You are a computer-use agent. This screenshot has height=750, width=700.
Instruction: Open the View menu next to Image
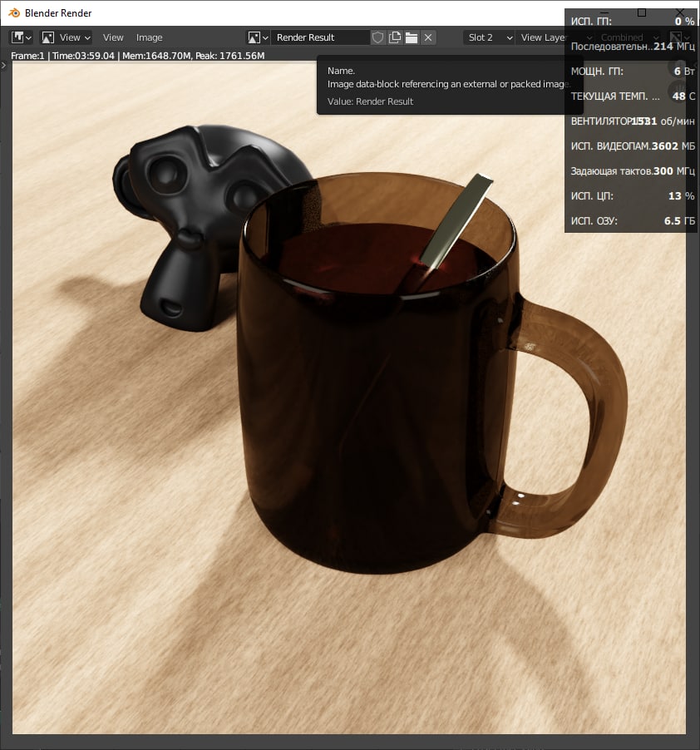[x=113, y=37]
